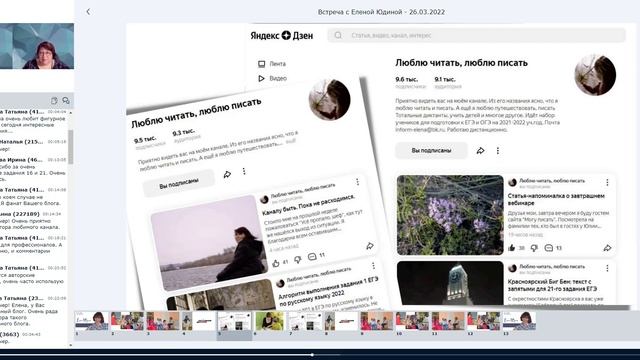640x360 pixels.
Task: Open three-dot menu beside right-hand Вы подписаны
Action: (498, 151)
